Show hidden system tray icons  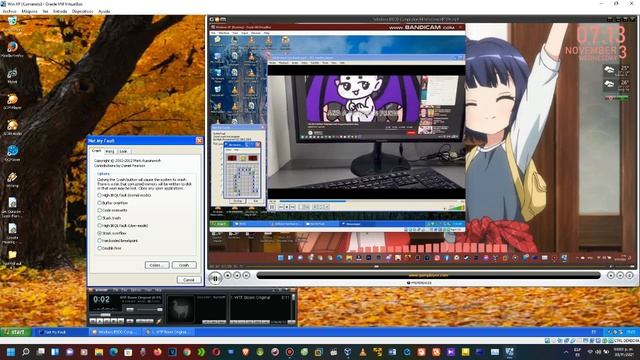coord(566,352)
